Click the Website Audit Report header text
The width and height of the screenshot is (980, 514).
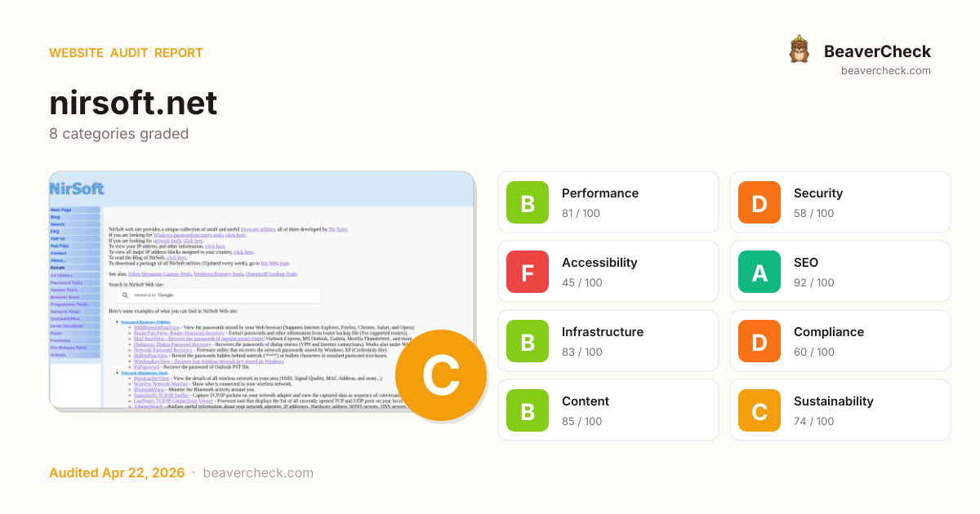coord(126,53)
